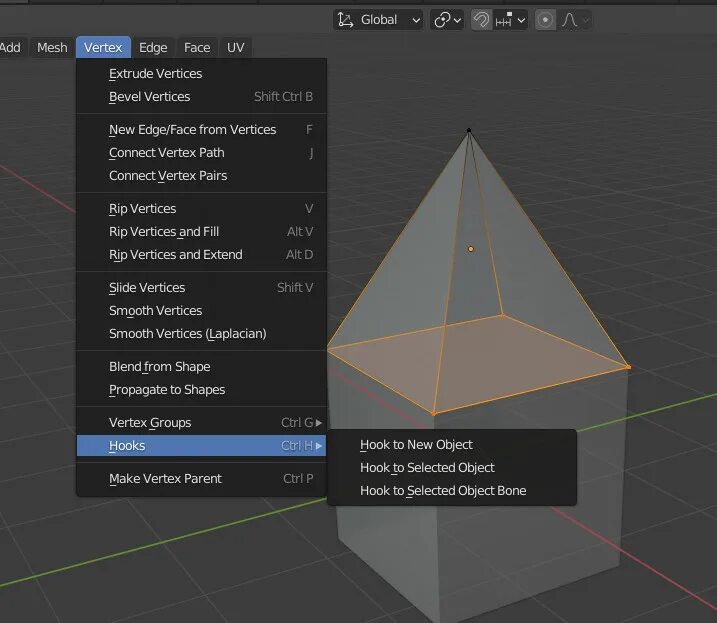This screenshot has width=717, height=623.
Task: Select Rip Vertices entry
Action: pos(201,209)
